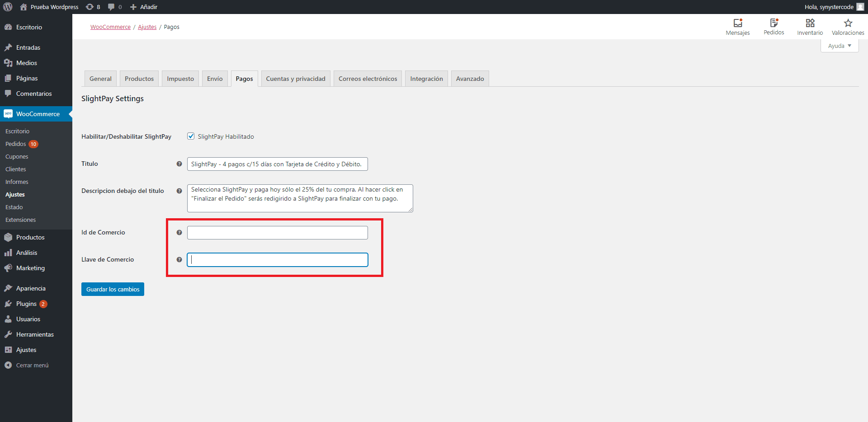
Task: Click Guardar los cambios button
Action: [x=113, y=289]
